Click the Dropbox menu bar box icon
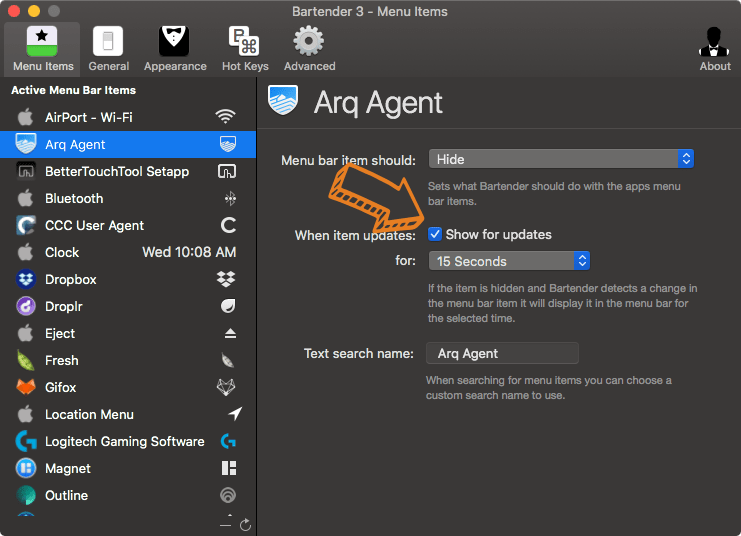Viewport: 741px width, 536px height. [x=226, y=279]
